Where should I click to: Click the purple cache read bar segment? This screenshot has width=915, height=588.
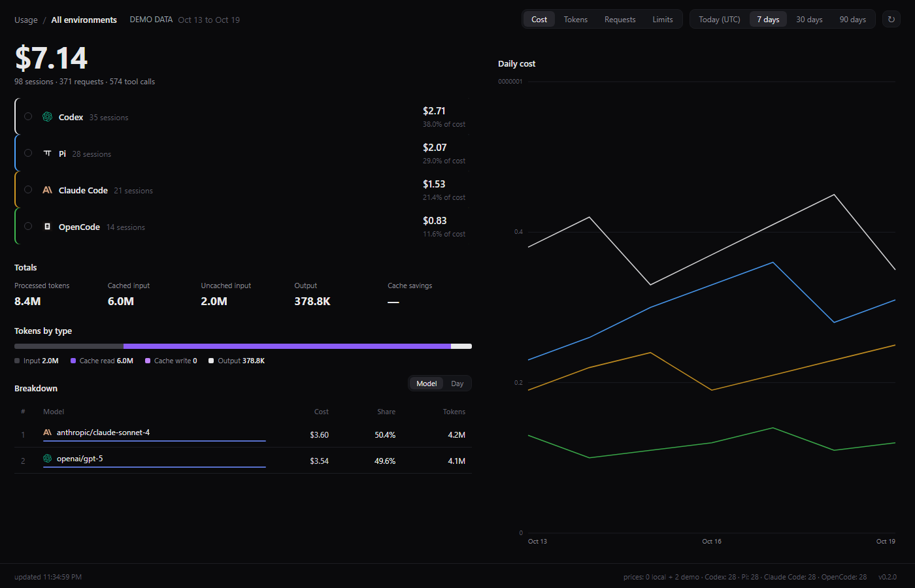[x=287, y=346]
